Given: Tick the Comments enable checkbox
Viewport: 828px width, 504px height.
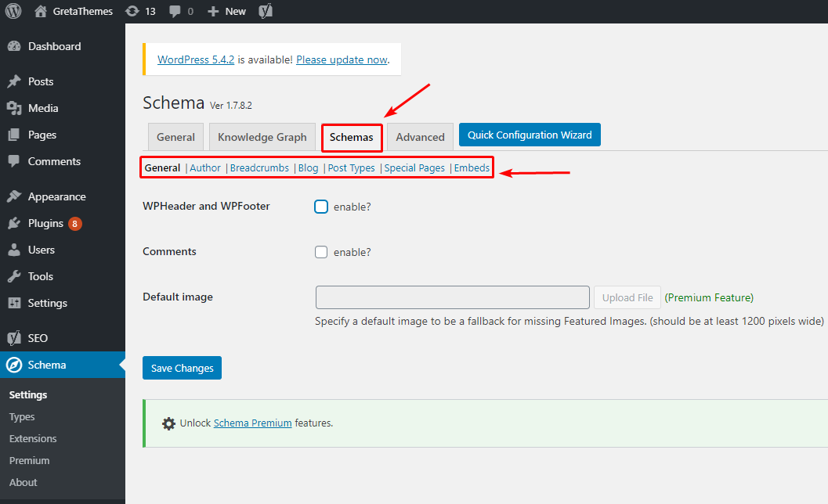Looking at the screenshot, I should (321, 252).
